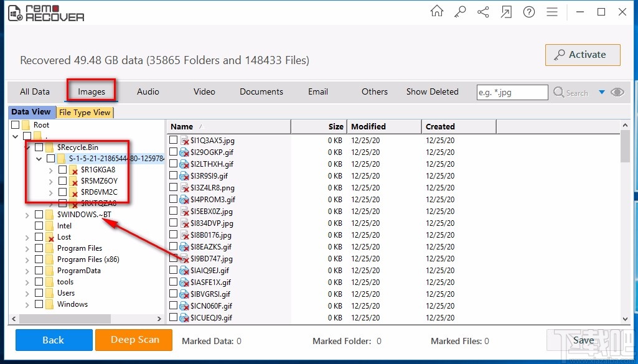Screen dimensions: 638x364
Task: Start a Deep Scan
Action: [133, 340]
